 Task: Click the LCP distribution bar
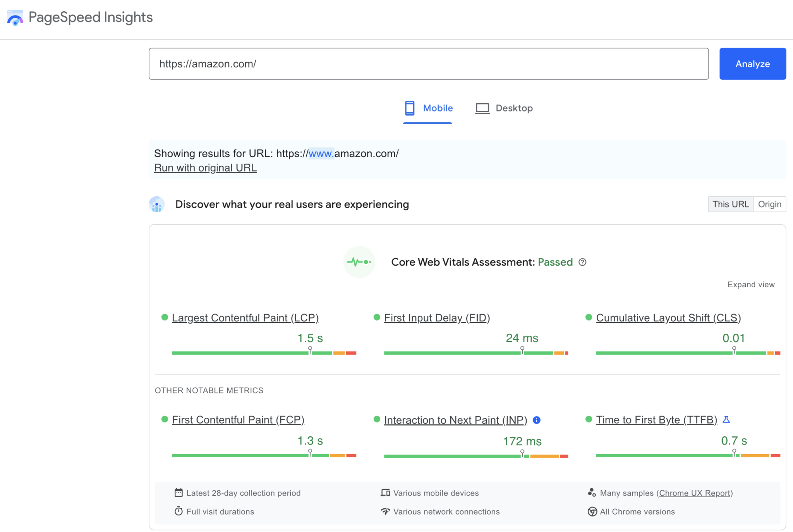click(264, 353)
